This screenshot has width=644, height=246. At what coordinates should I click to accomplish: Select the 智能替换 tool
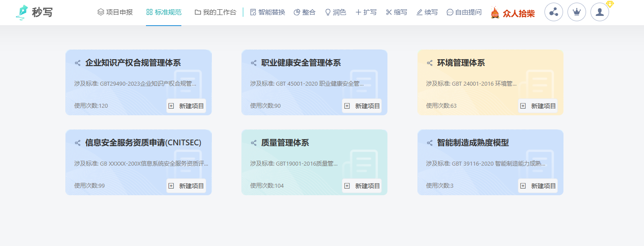[x=267, y=12]
